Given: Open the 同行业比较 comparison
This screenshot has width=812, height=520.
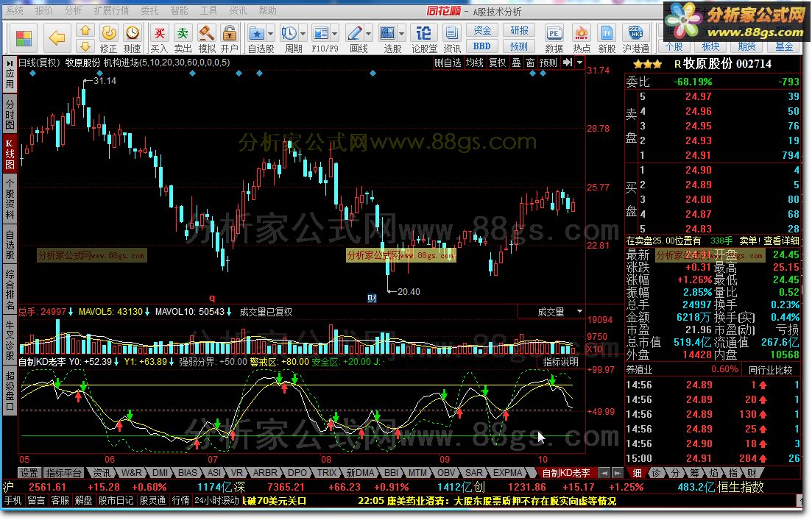Looking at the screenshot, I should [x=771, y=369].
